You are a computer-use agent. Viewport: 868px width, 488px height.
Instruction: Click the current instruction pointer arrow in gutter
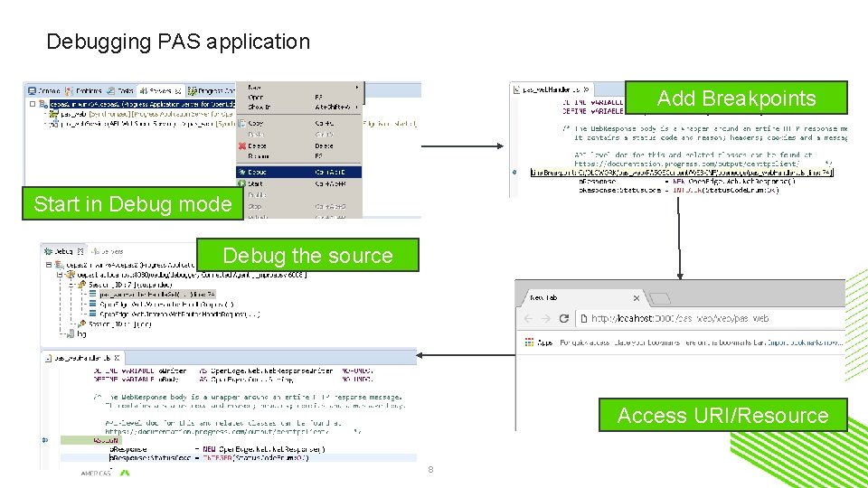pyautogui.click(x=45, y=440)
